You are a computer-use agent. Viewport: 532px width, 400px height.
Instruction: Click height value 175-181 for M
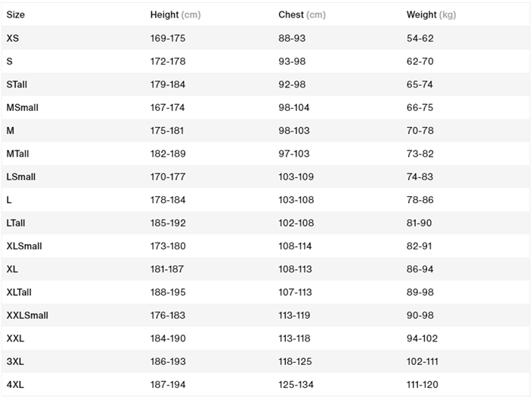coord(167,131)
